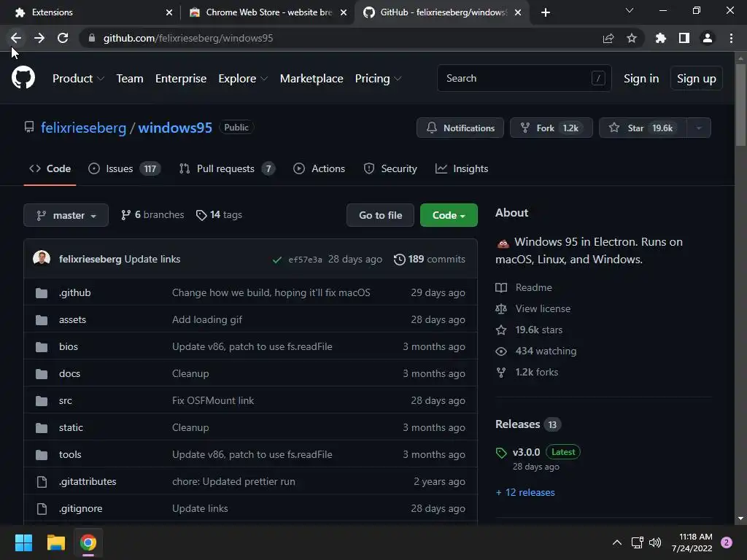The width and height of the screenshot is (747, 560).
Task: Click the v3.0.0 release tag icon
Action: tap(501, 452)
